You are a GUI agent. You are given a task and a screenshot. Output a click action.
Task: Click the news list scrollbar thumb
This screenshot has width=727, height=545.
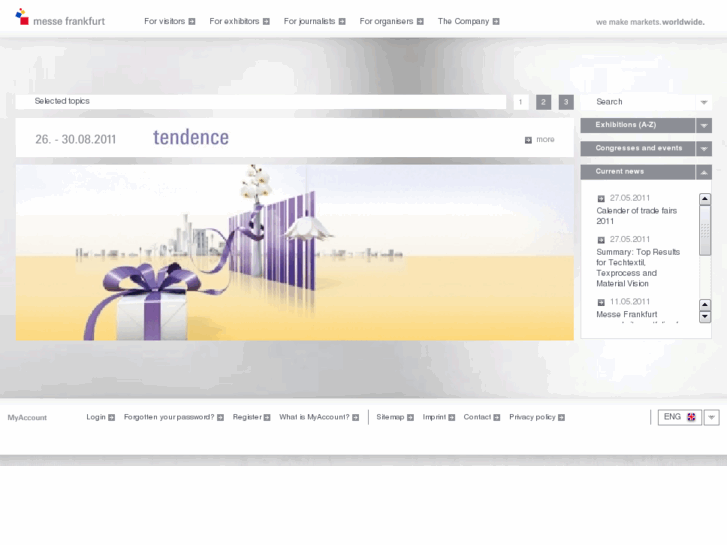pos(705,230)
